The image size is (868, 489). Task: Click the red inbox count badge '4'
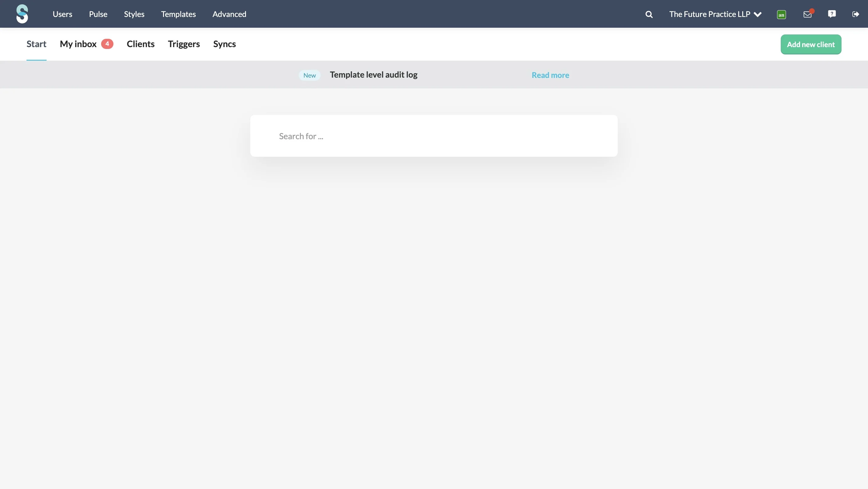pyautogui.click(x=107, y=44)
